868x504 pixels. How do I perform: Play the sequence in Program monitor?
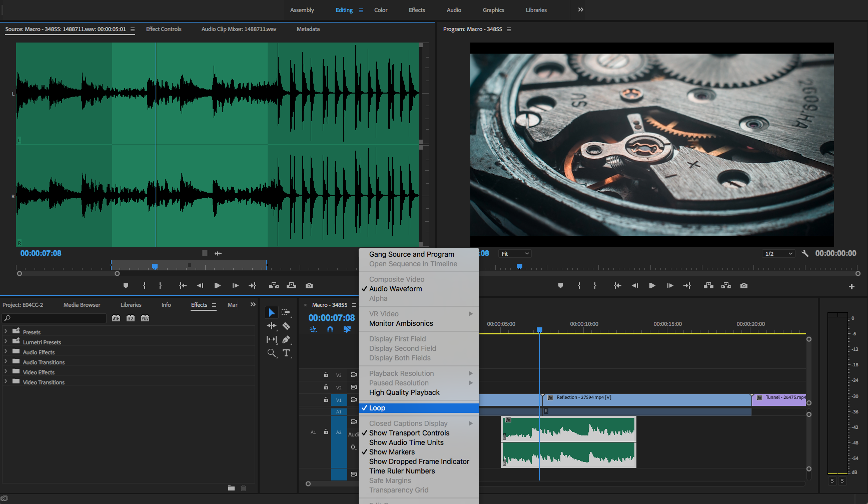point(652,286)
